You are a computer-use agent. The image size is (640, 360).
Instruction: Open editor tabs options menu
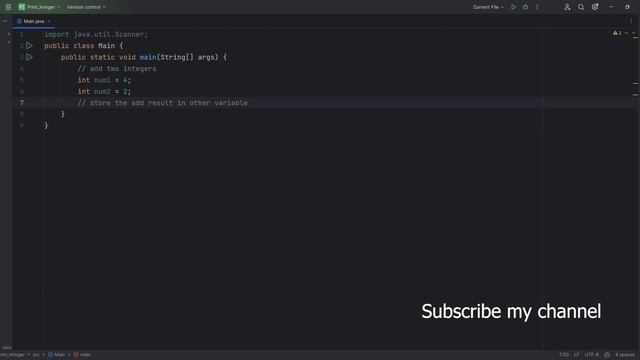pos(631,21)
